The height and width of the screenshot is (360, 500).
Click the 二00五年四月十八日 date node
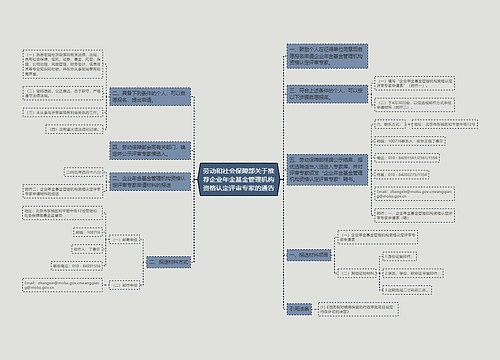point(83,172)
